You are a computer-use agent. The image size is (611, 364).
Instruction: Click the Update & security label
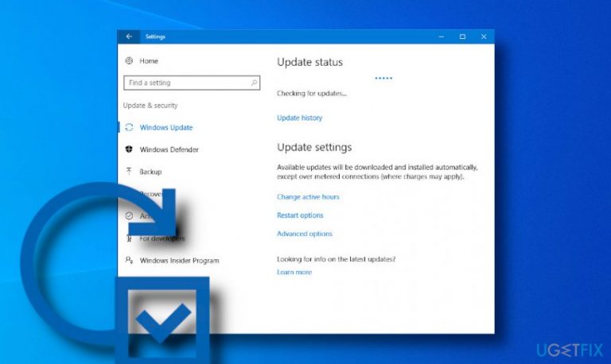coord(150,106)
